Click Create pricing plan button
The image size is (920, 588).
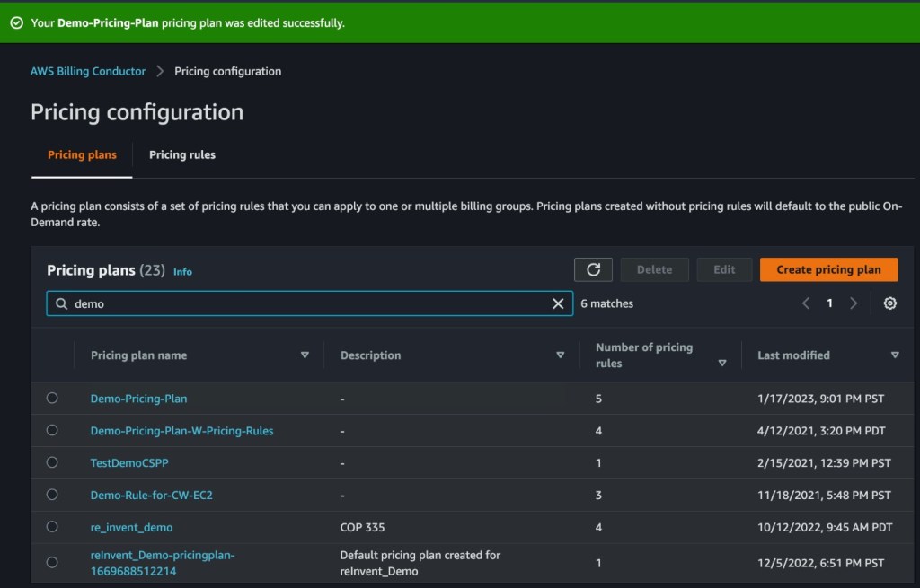(x=828, y=269)
